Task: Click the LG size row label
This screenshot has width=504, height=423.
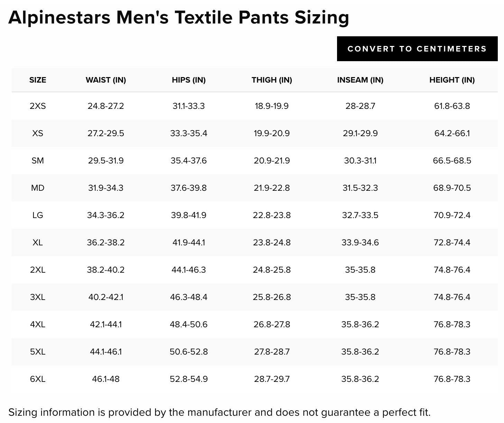Action: click(38, 215)
